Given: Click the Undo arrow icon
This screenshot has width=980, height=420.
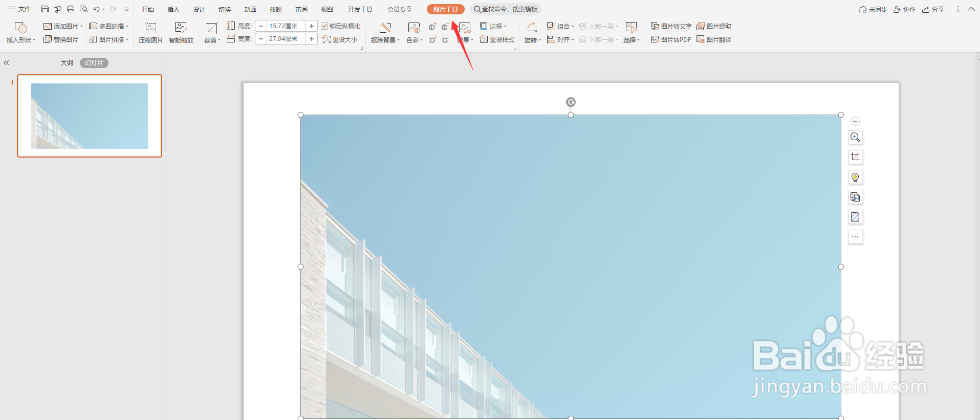Looking at the screenshot, I should pos(96,9).
